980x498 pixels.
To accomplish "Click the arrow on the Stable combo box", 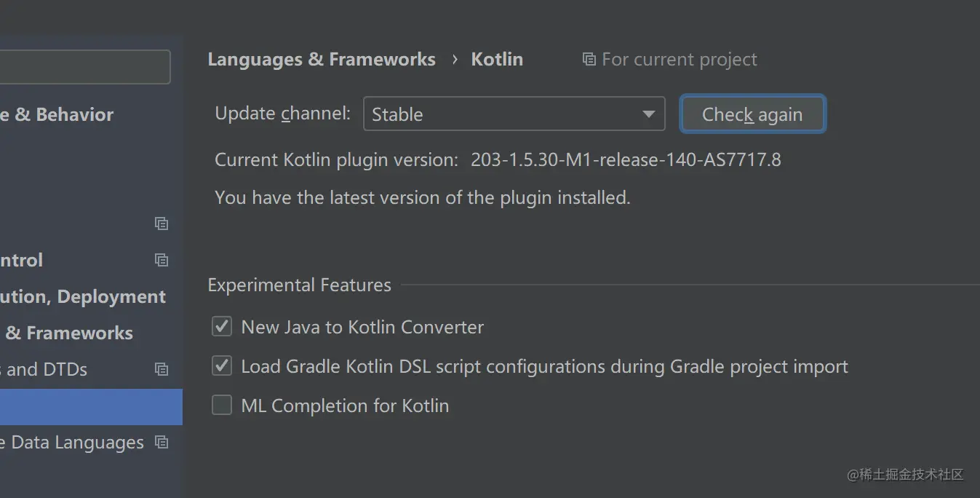I will 648,114.
